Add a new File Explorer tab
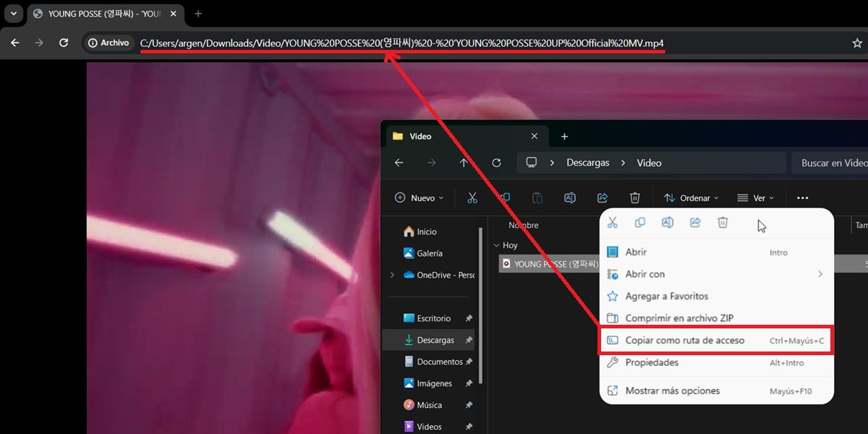 coord(565,136)
